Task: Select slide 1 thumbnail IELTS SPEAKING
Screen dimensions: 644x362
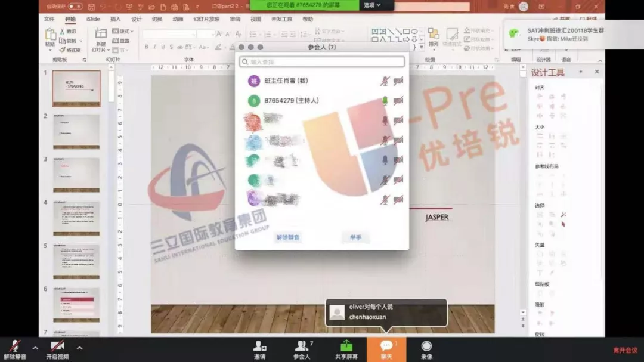Action: pos(76,88)
